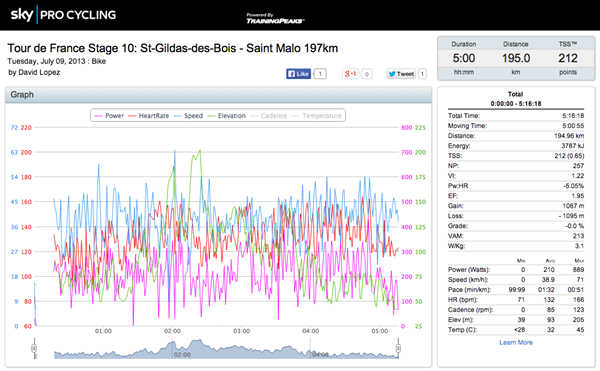Click the right range slider handle
This screenshot has width=600, height=371.
click(x=398, y=348)
